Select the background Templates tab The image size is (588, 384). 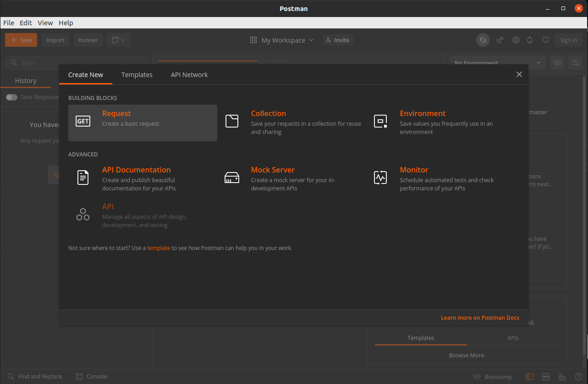coord(421,338)
